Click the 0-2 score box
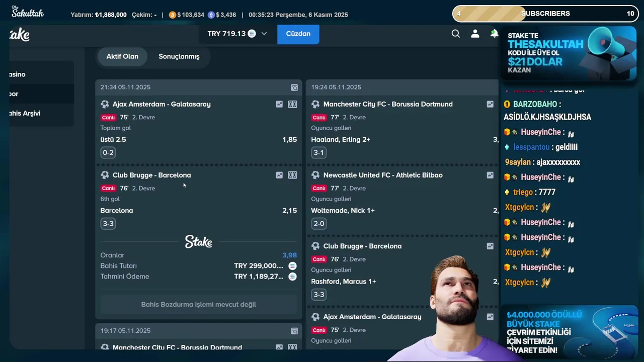 point(108,153)
